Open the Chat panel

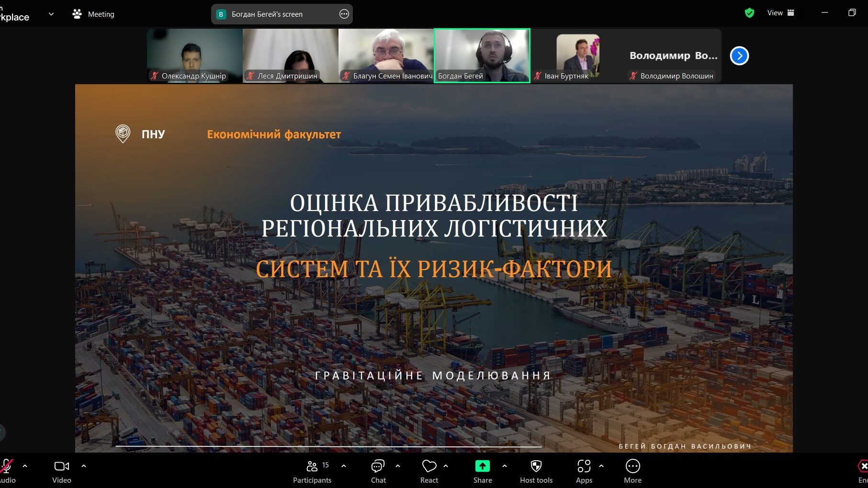tap(378, 471)
